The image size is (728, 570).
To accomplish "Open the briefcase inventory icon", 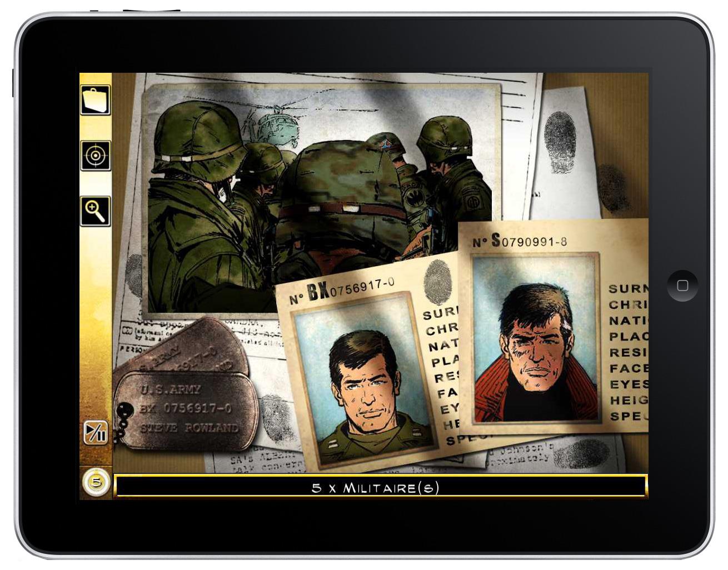I will (x=95, y=100).
